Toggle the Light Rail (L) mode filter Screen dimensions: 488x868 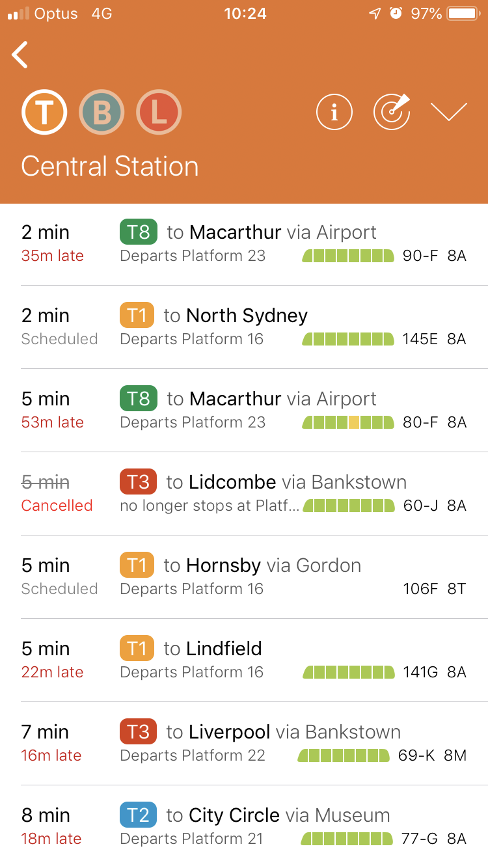click(x=159, y=113)
